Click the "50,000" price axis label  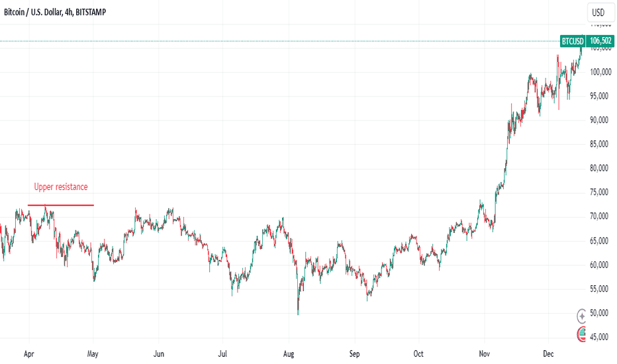599,313
